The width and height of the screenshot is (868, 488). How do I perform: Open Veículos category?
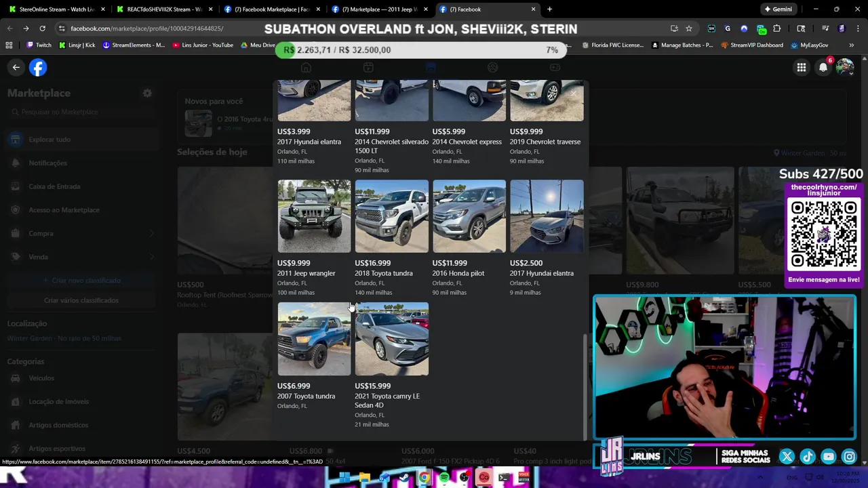coord(81,378)
